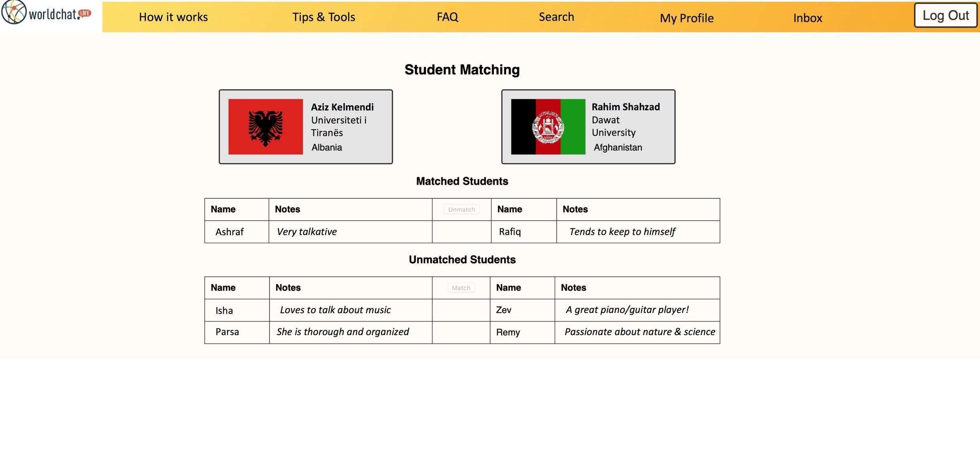980x472 pixels.
Task: Click Dawat University text
Action: (614, 126)
